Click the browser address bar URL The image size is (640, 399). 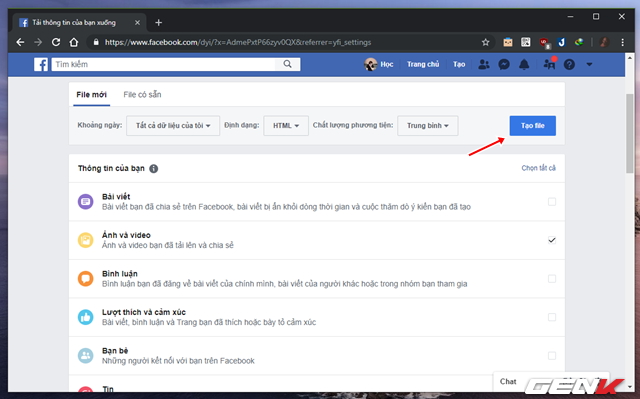(238, 42)
